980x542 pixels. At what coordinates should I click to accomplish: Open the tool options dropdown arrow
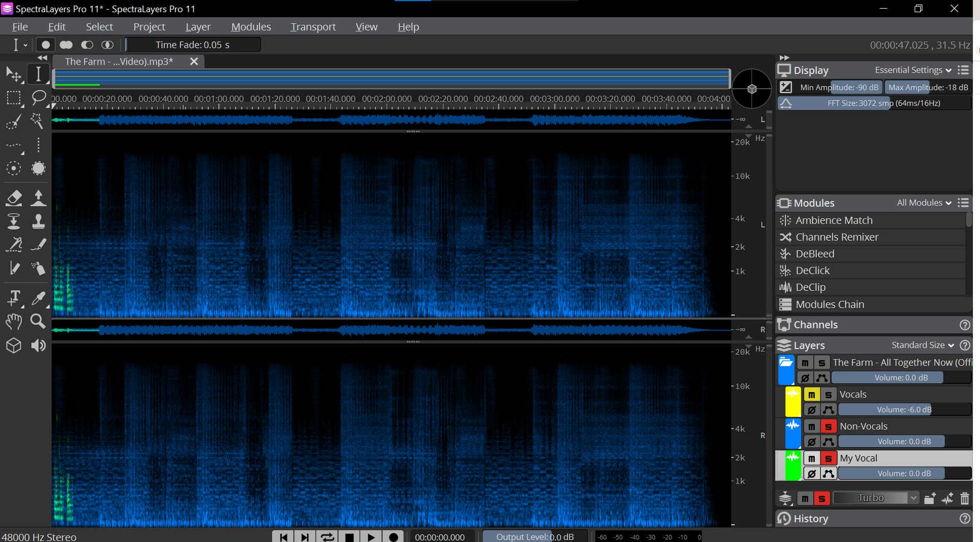[x=26, y=45]
